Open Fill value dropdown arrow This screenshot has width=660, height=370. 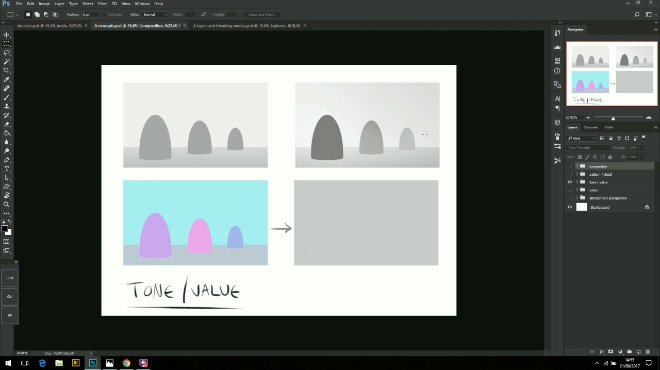pos(642,157)
